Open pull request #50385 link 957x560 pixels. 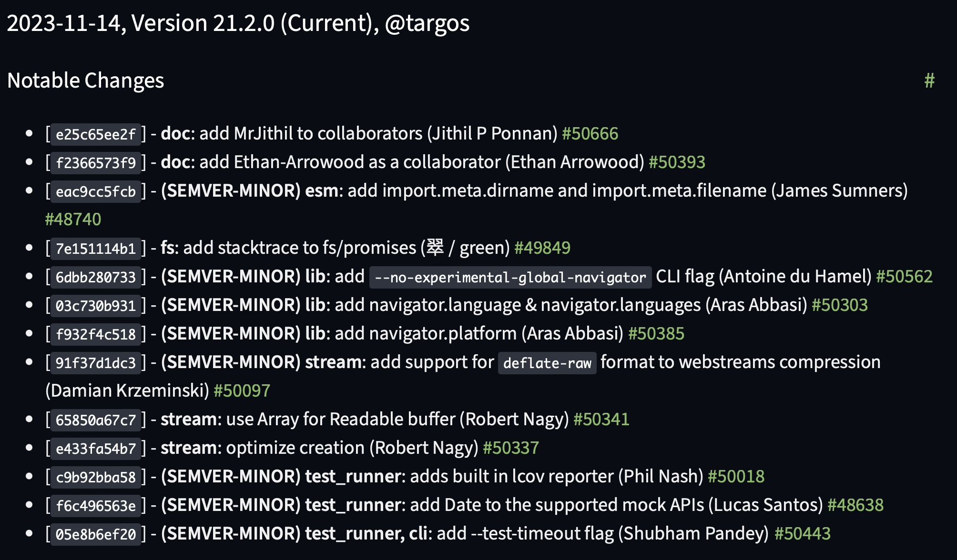(x=656, y=334)
